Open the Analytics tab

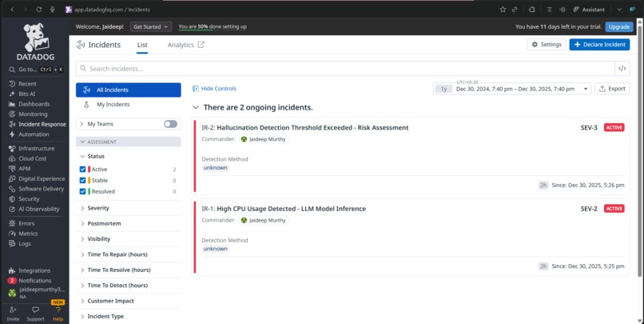185,45
